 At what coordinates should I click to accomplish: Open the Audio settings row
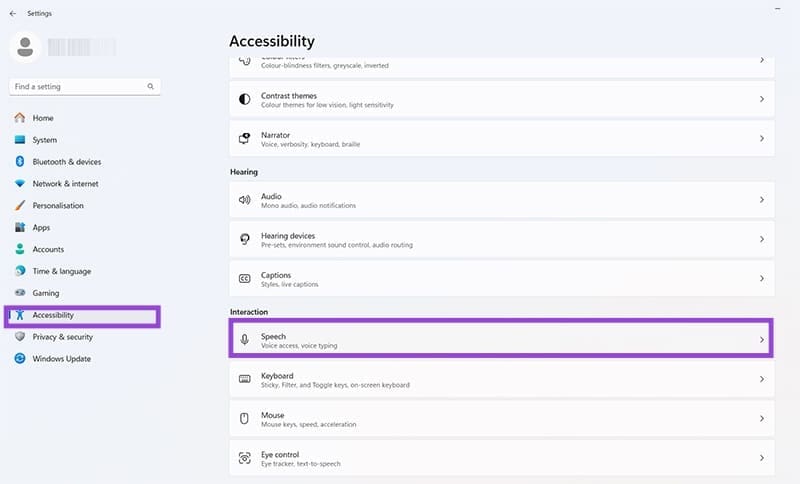click(x=500, y=200)
